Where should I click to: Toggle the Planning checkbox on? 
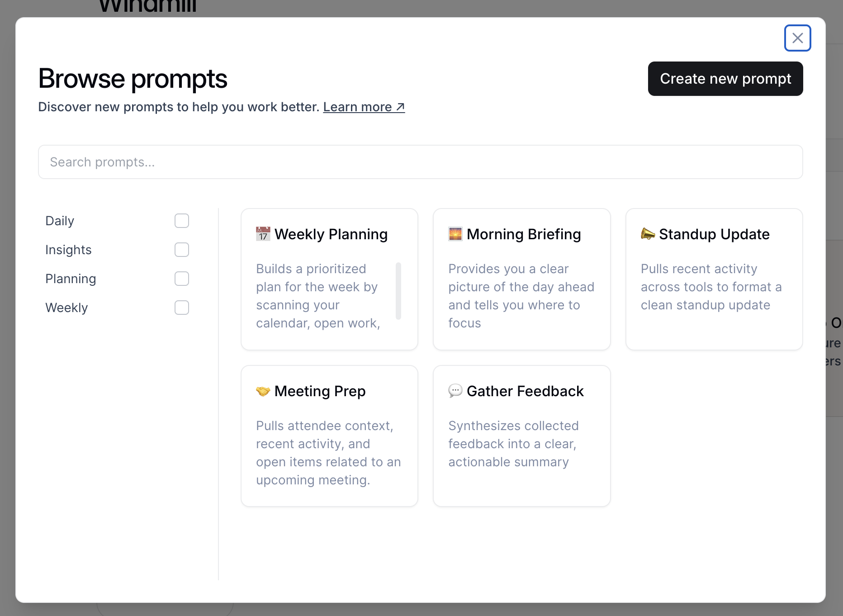tap(182, 279)
